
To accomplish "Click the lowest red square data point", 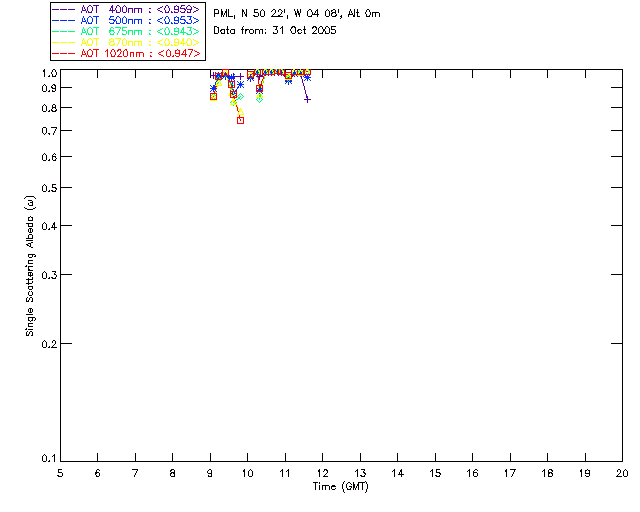I will tap(240, 120).
